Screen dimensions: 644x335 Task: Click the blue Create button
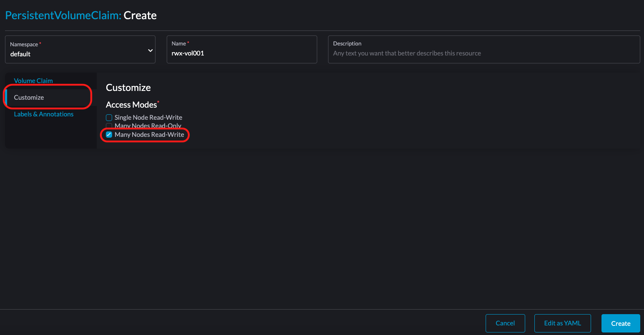coord(620,323)
